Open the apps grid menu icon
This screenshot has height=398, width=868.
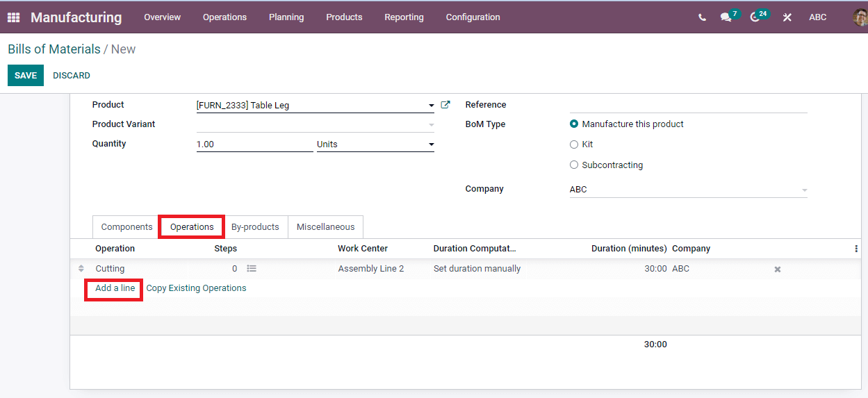13,17
